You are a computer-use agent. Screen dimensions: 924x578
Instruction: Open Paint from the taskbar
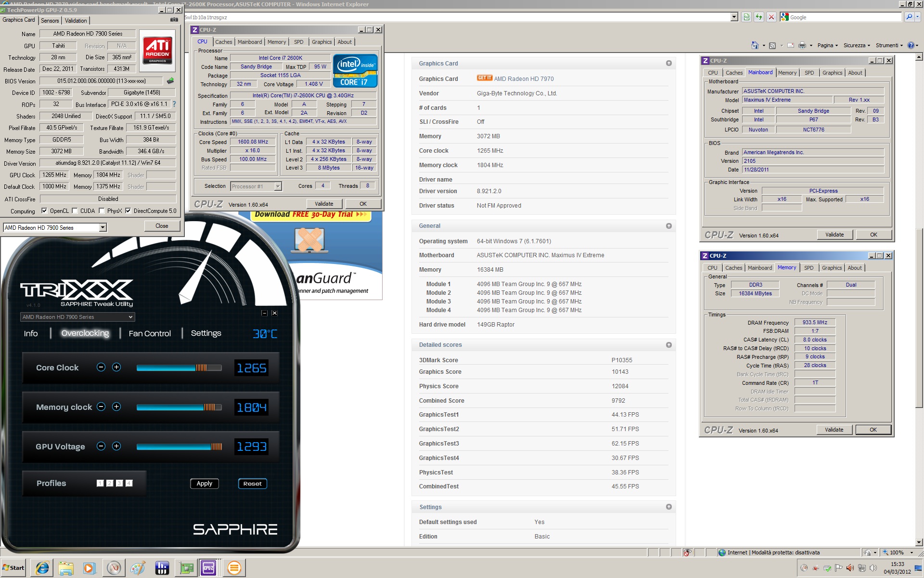[x=138, y=568]
